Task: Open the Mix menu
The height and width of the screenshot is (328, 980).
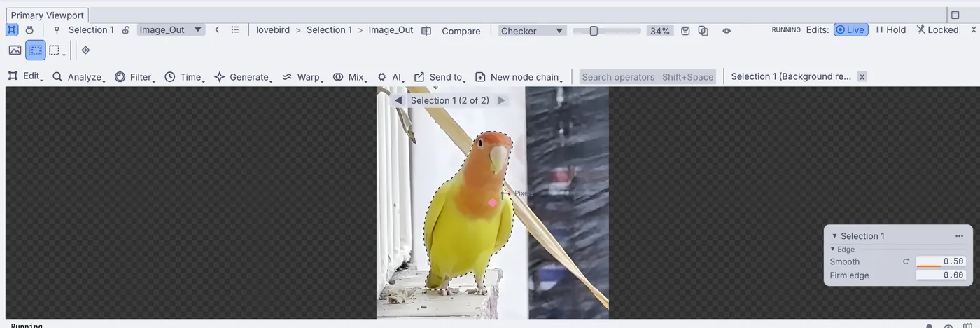Action: coord(350,77)
